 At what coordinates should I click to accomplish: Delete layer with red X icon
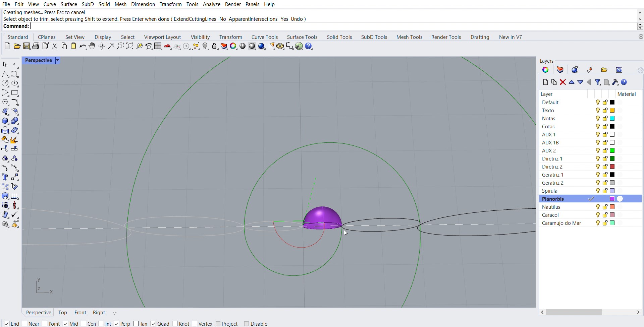pos(563,82)
